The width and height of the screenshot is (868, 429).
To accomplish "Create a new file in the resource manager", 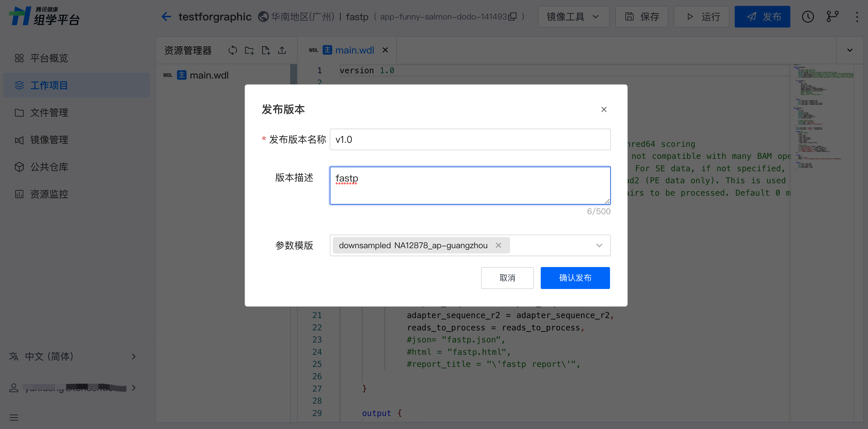I will (x=265, y=50).
